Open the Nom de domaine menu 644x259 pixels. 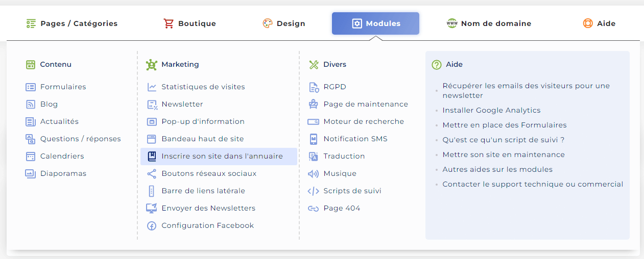[x=489, y=23]
